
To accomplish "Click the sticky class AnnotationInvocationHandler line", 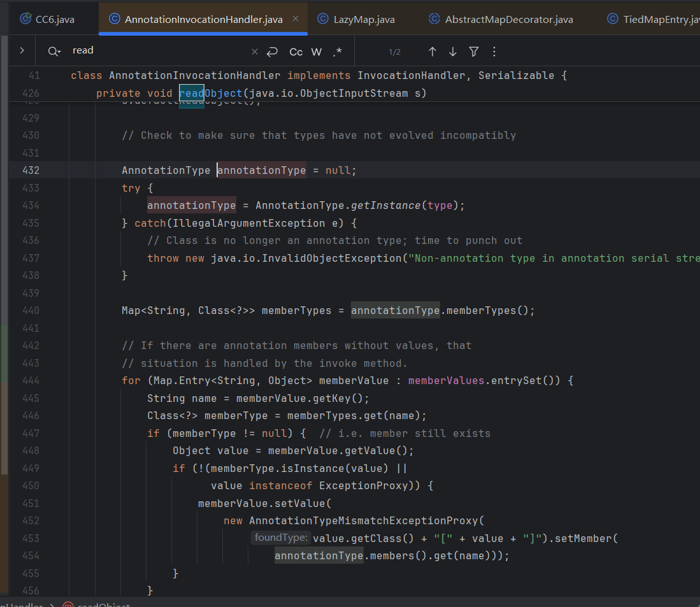I will (319, 75).
